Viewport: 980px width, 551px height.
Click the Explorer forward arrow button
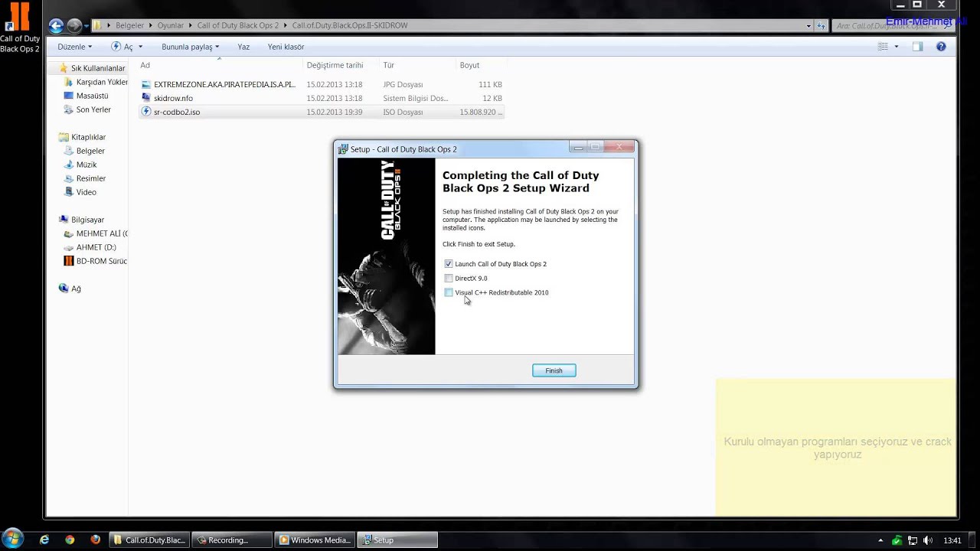coord(74,26)
